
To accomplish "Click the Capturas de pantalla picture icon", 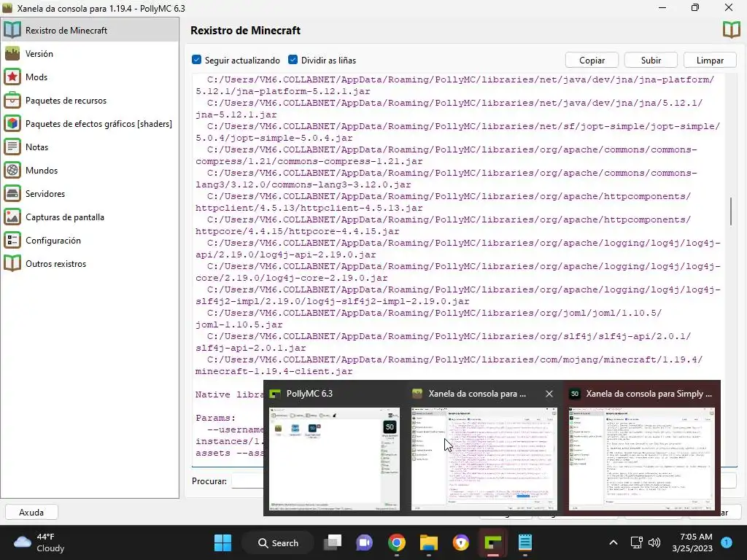I will (12, 217).
